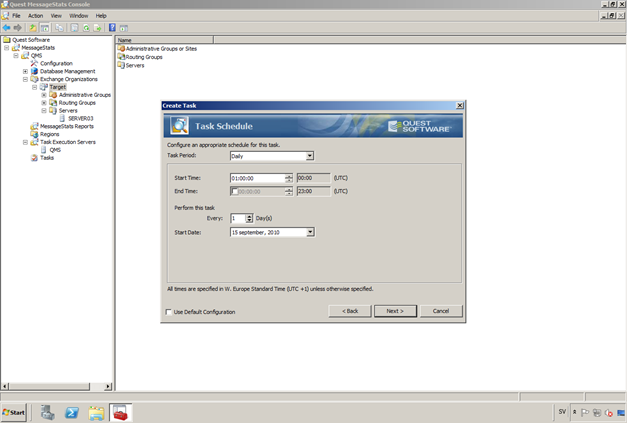Click Next in Create Task dialog
627x423 pixels.
point(395,311)
